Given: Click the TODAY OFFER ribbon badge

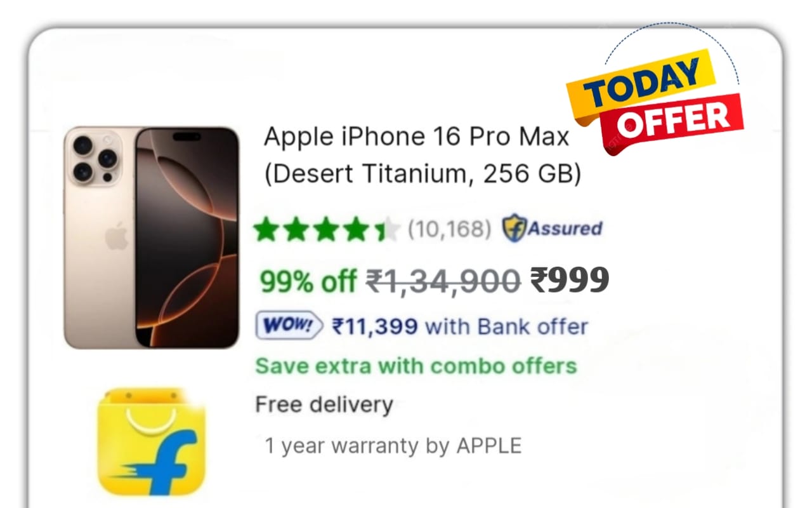Looking at the screenshot, I should (x=653, y=102).
